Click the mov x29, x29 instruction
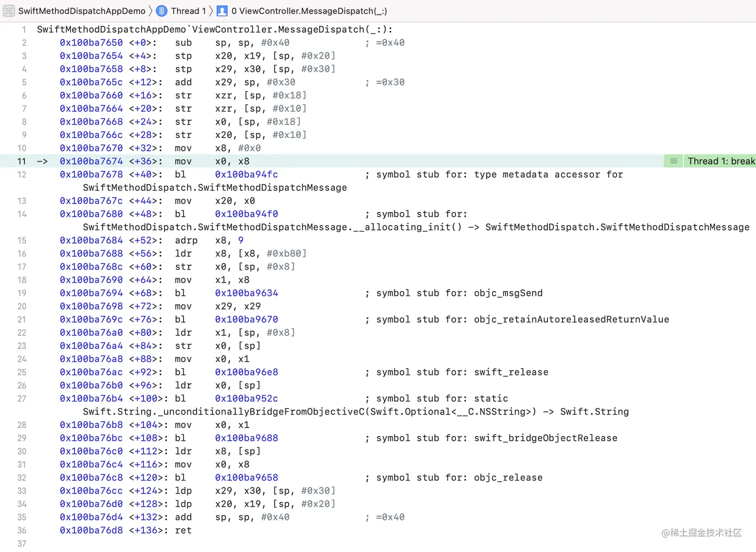 tap(218, 306)
